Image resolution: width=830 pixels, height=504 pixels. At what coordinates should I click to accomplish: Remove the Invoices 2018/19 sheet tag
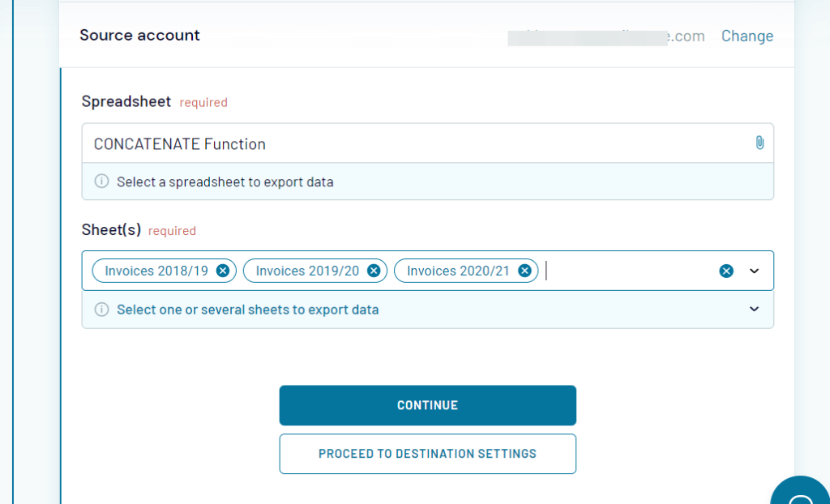pyautogui.click(x=223, y=271)
